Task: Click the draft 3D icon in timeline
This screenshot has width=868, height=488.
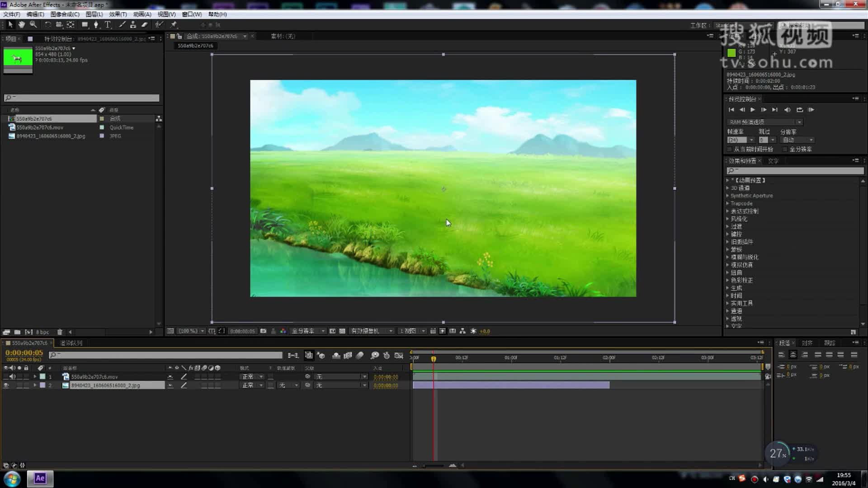Action: (x=321, y=356)
